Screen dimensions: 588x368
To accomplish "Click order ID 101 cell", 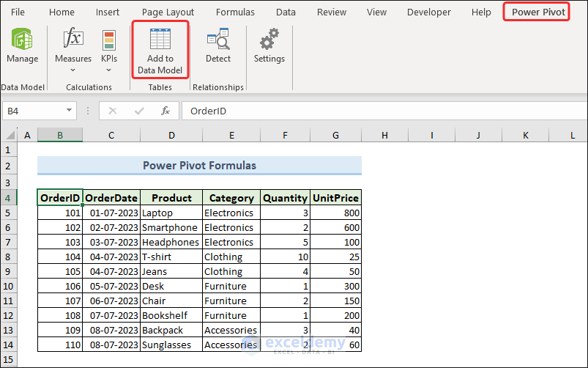I will point(60,213).
